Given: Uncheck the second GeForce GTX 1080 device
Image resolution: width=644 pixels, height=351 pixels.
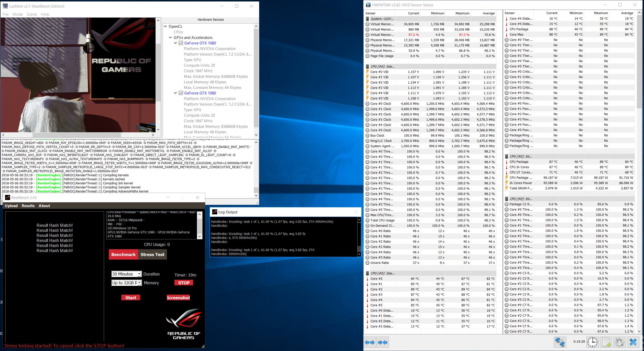Looking at the screenshot, I should tap(181, 93).
